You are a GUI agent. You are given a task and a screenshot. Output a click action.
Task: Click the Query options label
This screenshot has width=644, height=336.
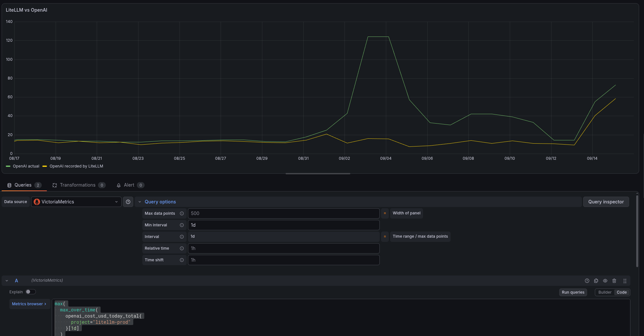coord(160,202)
